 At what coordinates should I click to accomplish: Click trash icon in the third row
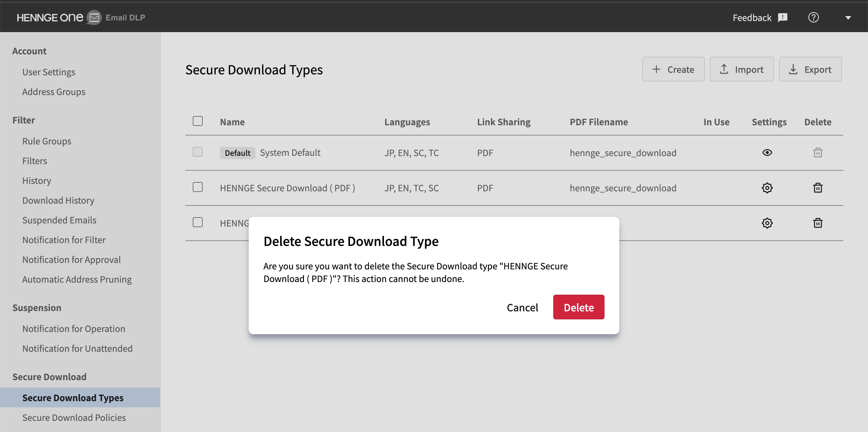(818, 223)
